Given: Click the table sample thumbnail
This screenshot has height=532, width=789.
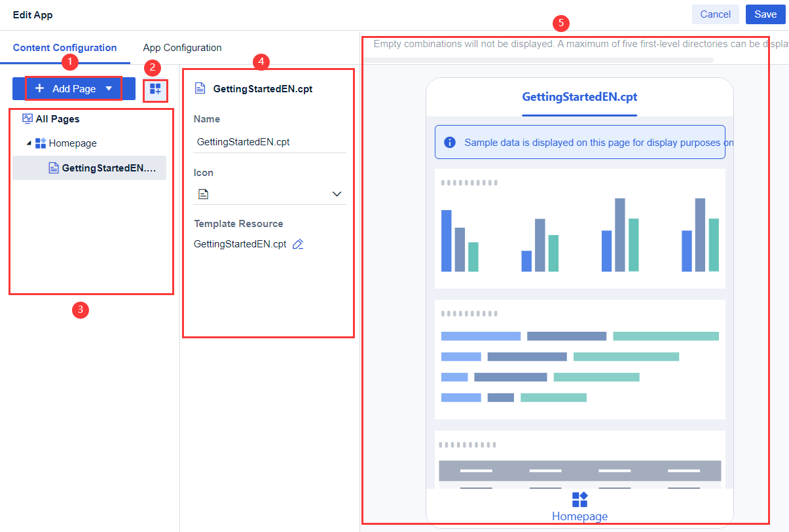Looking at the screenshot, I should [x=580, y=459].
